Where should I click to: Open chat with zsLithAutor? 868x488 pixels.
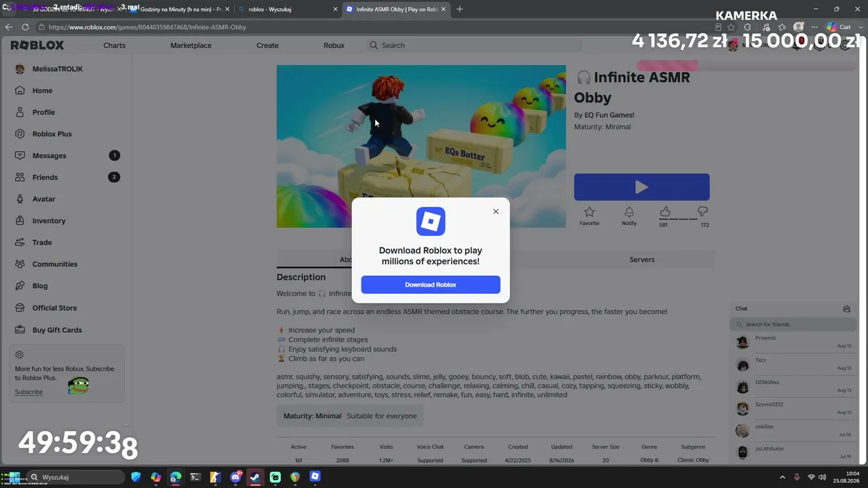tap(793, 453)
